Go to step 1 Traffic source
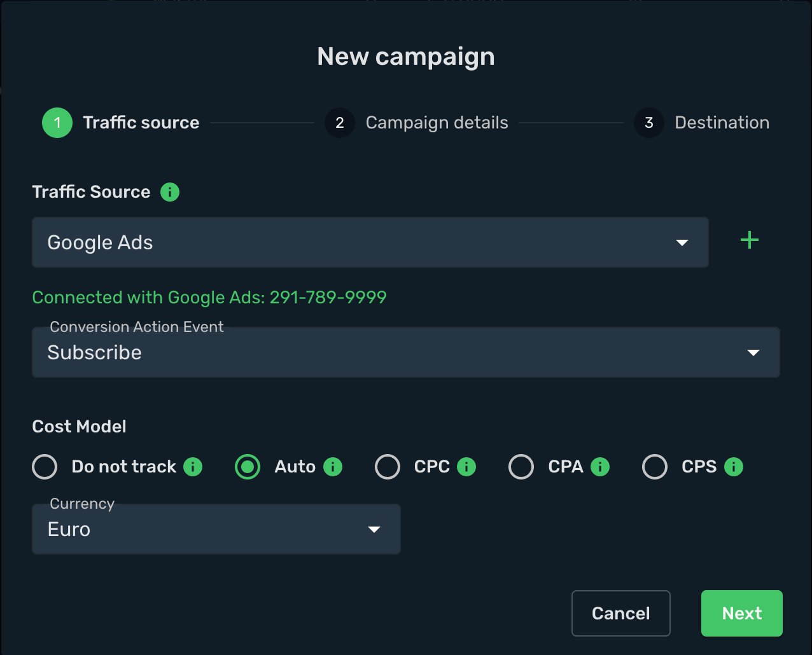 click(x=121, y=123)
